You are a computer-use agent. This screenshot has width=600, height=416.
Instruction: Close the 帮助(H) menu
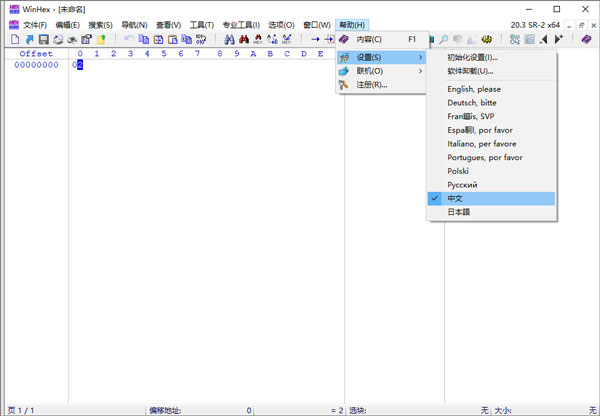click(352, 25)
